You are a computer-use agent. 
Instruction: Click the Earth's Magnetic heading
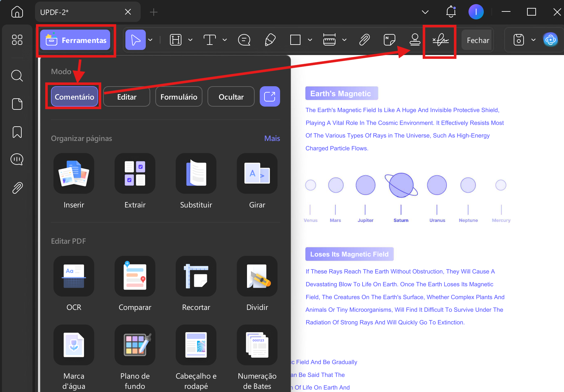(x=342, y=93)
